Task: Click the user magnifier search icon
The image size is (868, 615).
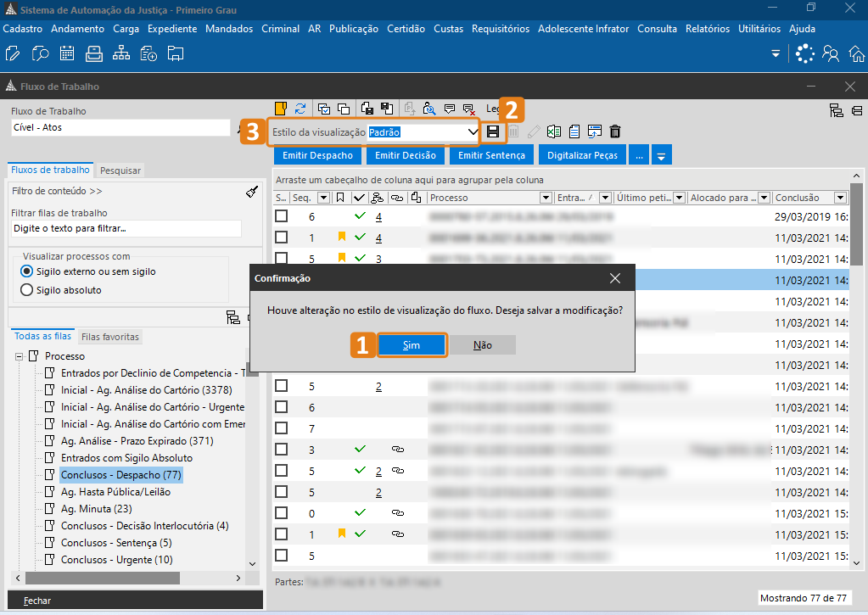Action: (x=429, y=109)
